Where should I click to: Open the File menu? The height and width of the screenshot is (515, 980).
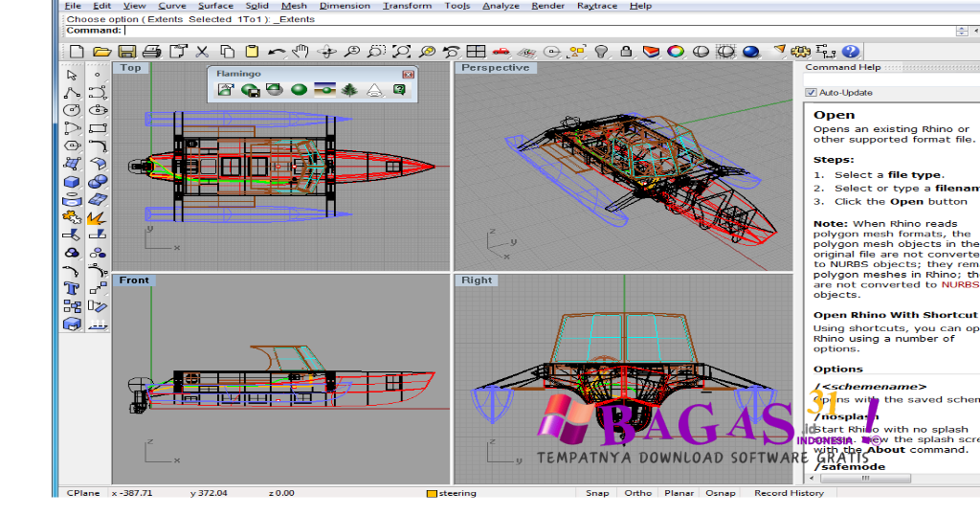(x=73, y=6)
